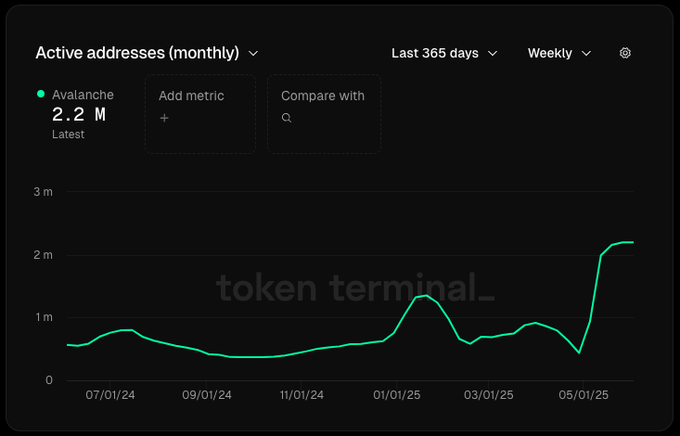Click the green Avalanche legend dot

(x=41, y=94)
